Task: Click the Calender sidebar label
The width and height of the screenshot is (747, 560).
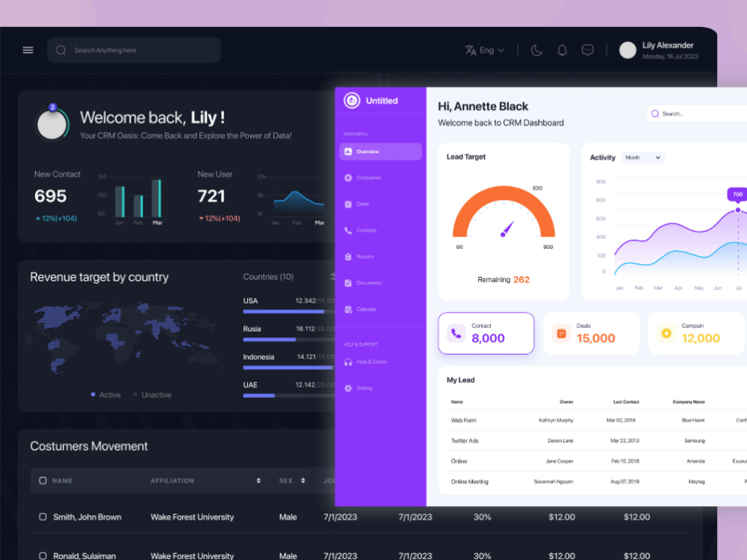Action: click(366, 309)
